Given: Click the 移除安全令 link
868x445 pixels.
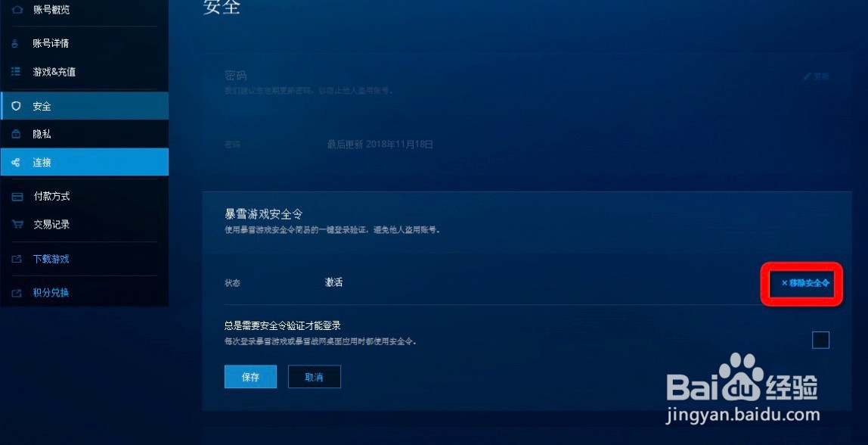Looking at the screenshot, I should pos(805,282).
